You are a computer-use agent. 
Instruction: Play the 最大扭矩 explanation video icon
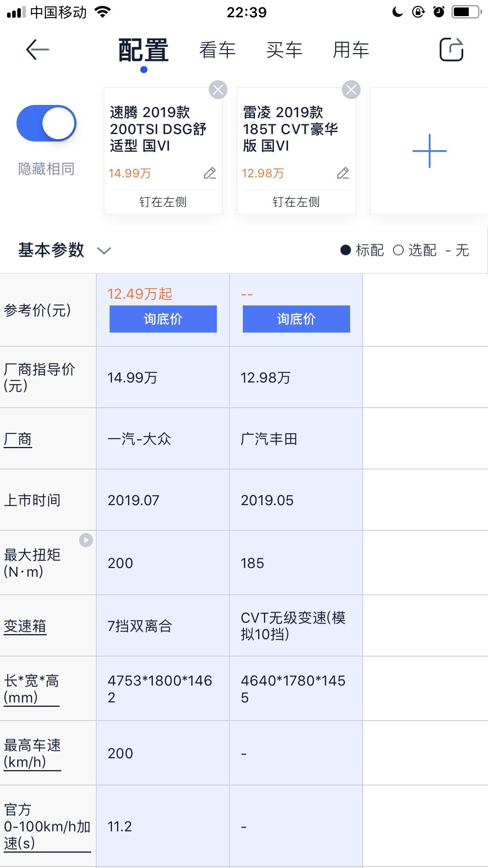coord(86,540)
